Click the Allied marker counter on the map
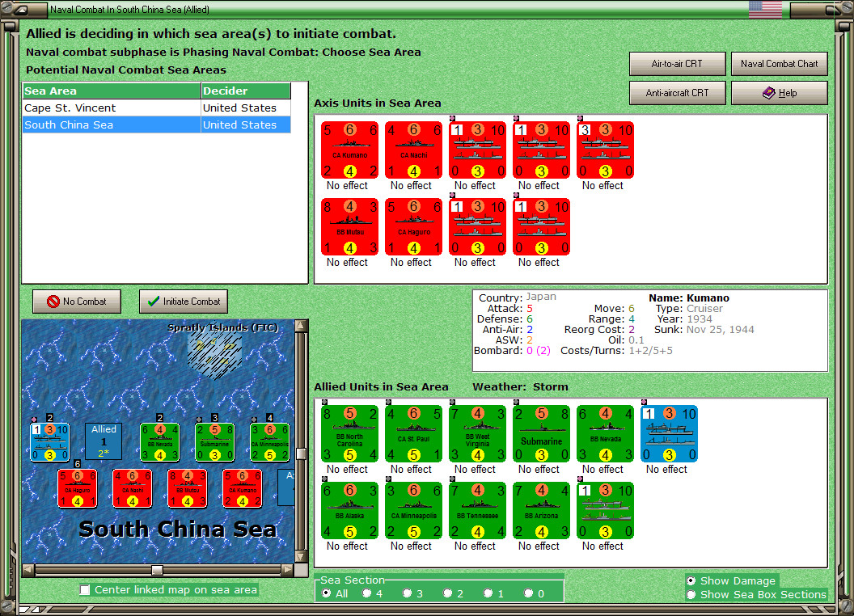The image size is (854, 616). [104, 441]
